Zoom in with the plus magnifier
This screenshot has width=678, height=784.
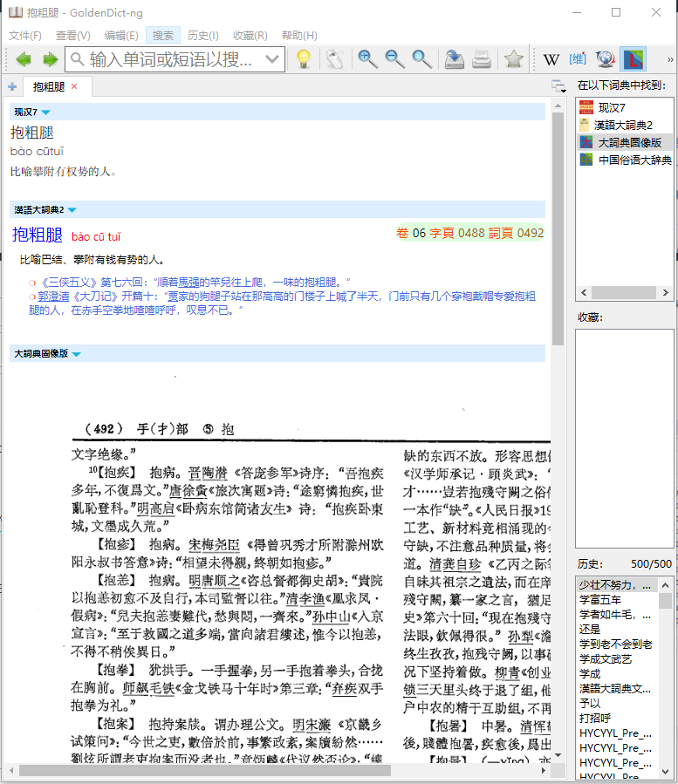click(x=367, y=59)
